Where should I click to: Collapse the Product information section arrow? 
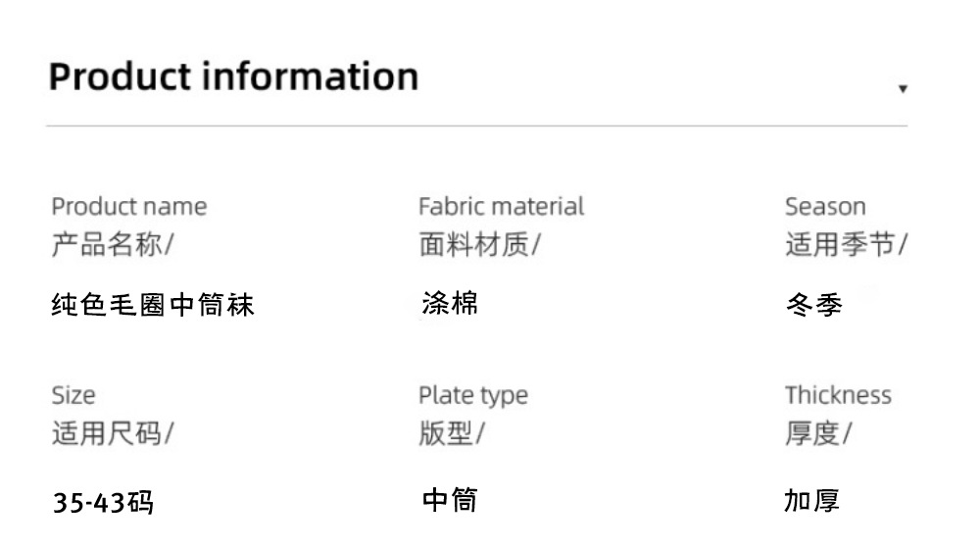pyautogui.click(x=903, y=89)
